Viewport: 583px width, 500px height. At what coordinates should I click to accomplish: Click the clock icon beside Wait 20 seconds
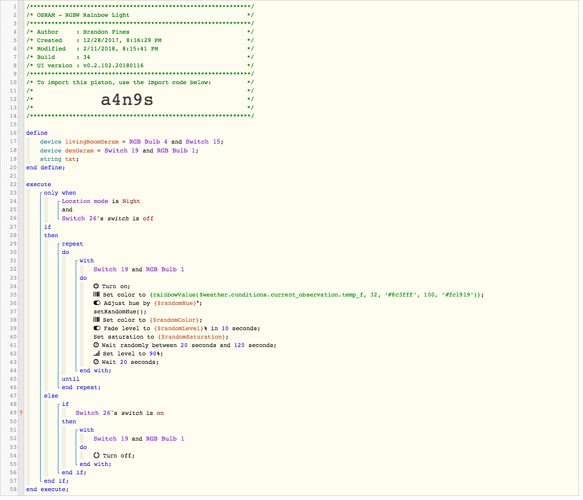click(96, 362)
